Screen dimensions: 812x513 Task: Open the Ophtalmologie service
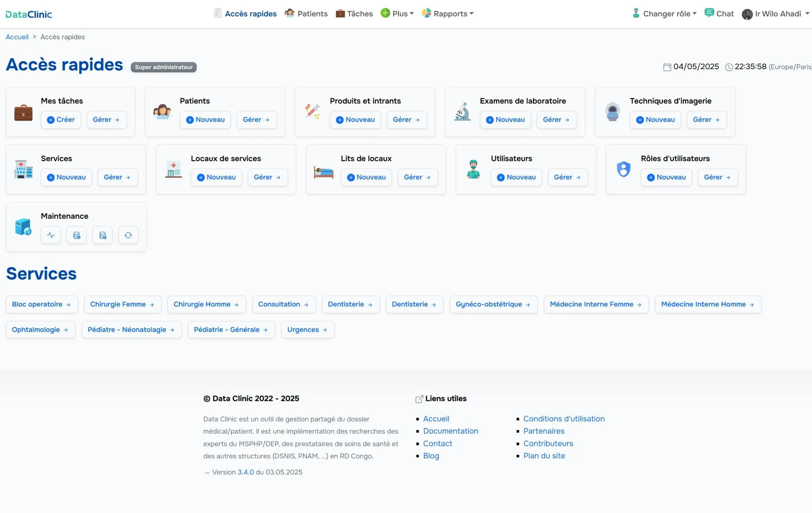coord(41,330)
